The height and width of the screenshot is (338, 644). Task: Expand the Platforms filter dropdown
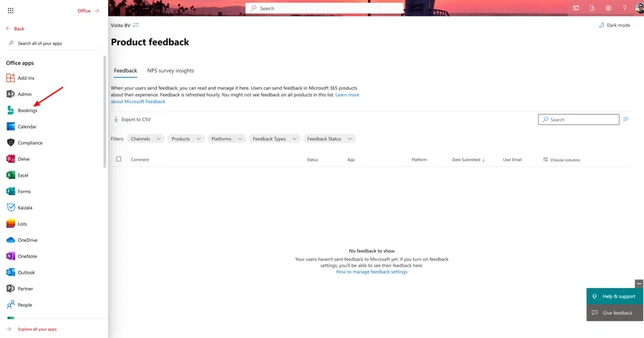click(227, 139)
